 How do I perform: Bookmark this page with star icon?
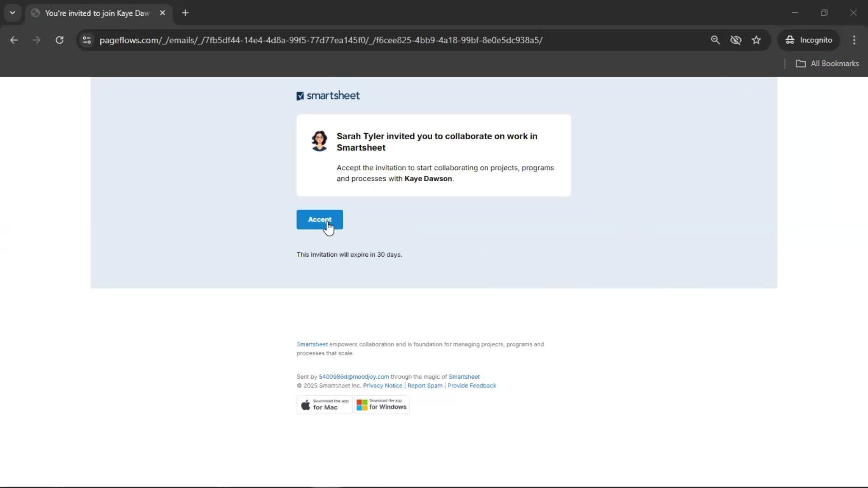pyautogui.click(x=756, y=40)
